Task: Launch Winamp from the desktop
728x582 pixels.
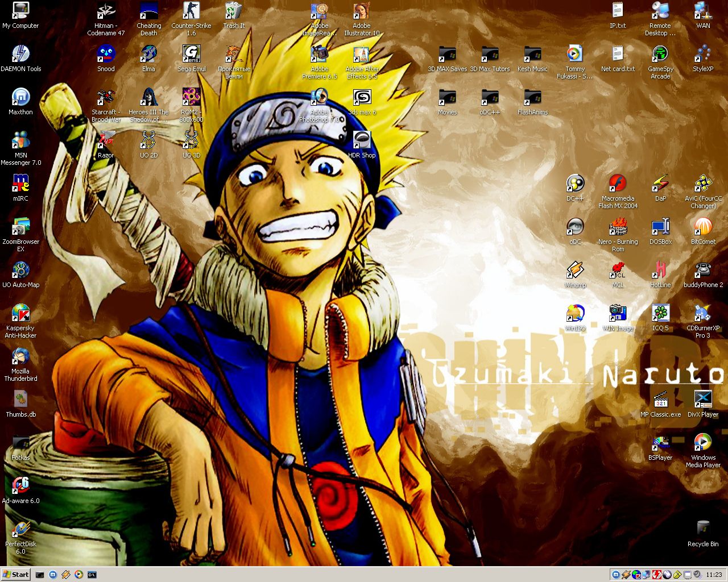Action: 575,275
